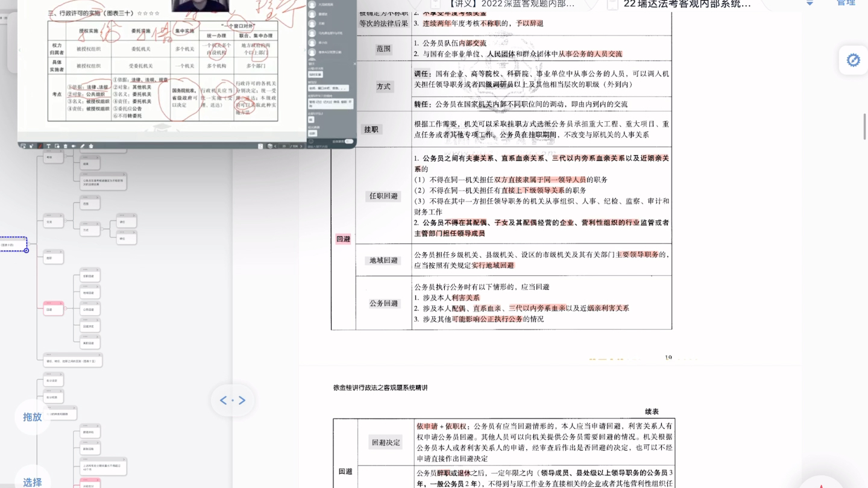Select the shape tool next to T

57,146
